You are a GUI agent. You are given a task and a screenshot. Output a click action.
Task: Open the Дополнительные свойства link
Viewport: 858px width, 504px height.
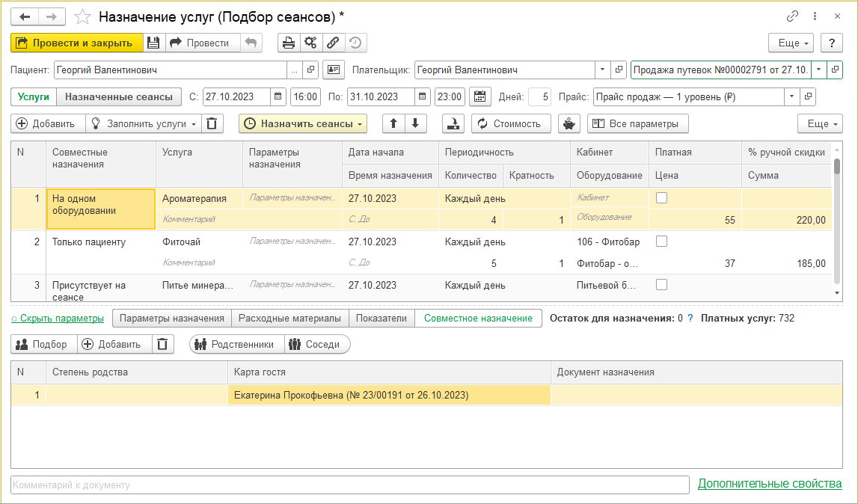(770, 484)
